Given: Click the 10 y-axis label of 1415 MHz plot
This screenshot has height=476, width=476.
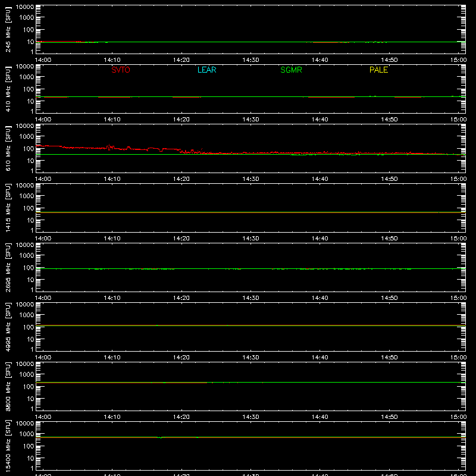Looking at the screenshot, I should click(31, 220).
